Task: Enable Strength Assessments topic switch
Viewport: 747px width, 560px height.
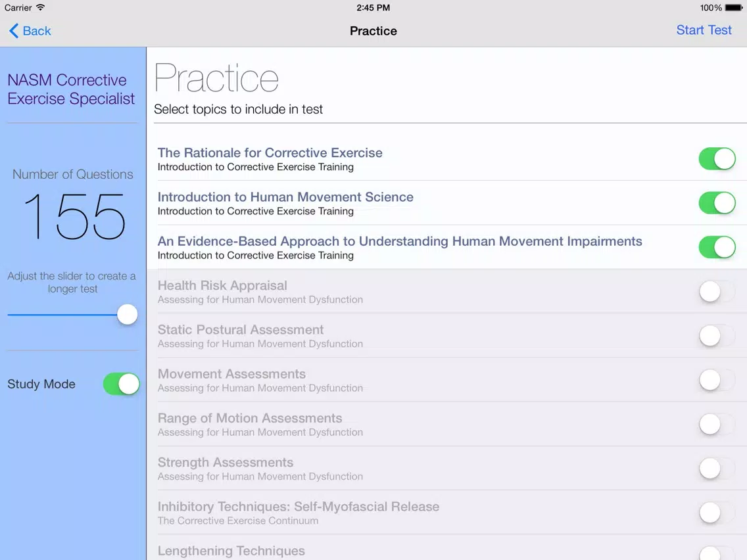Action: (x=717, y=469)
